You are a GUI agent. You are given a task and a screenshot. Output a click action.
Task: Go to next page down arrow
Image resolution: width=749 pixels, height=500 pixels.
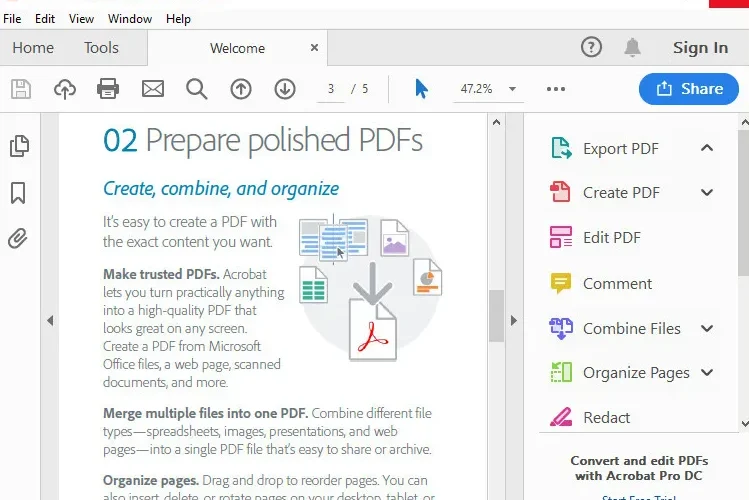pos(285,89)
